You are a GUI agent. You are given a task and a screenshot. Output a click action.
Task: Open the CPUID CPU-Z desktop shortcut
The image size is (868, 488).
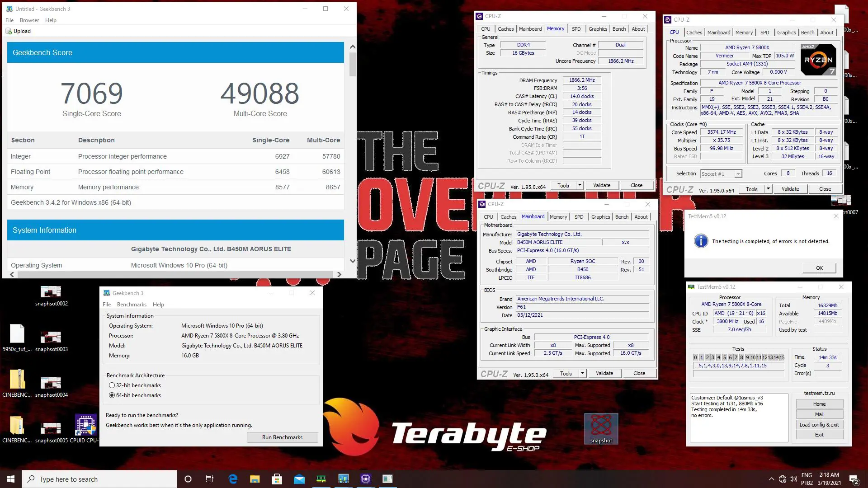85,429
